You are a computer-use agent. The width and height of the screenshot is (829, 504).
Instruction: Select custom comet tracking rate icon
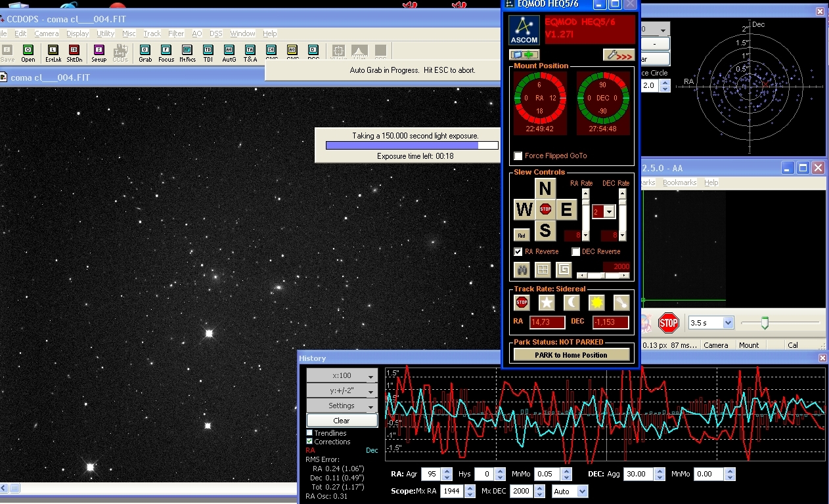tap(621, 302)
